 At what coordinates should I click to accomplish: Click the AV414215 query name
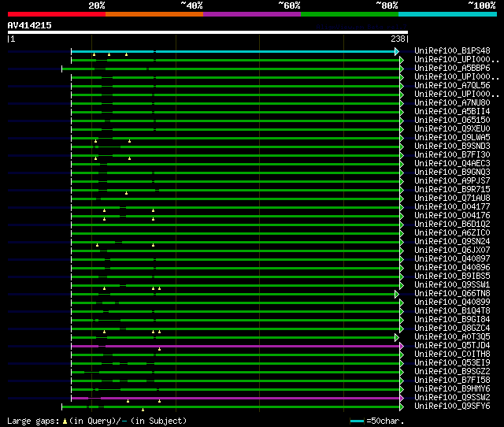[30, 25]
